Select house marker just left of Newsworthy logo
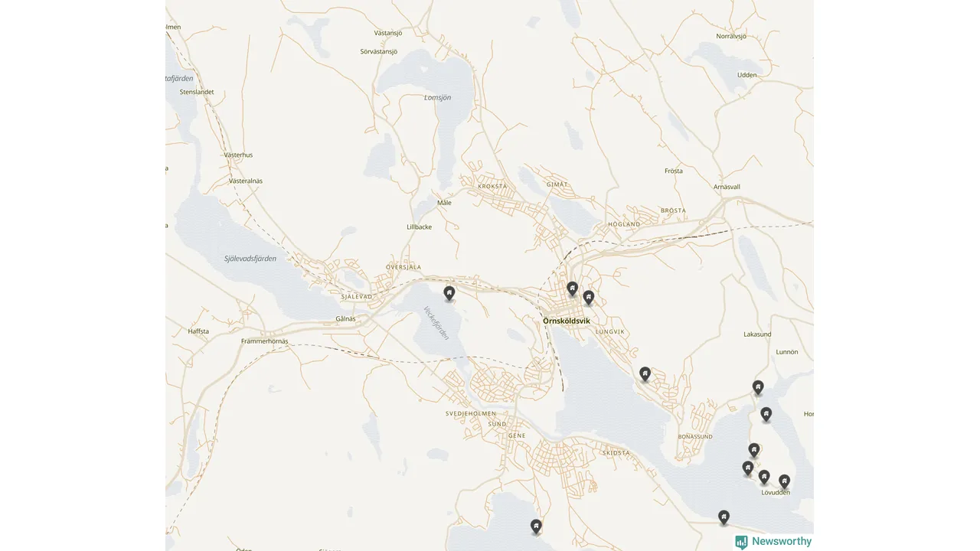This screenshot has width=980, height=551. click(x=724, y=518)
